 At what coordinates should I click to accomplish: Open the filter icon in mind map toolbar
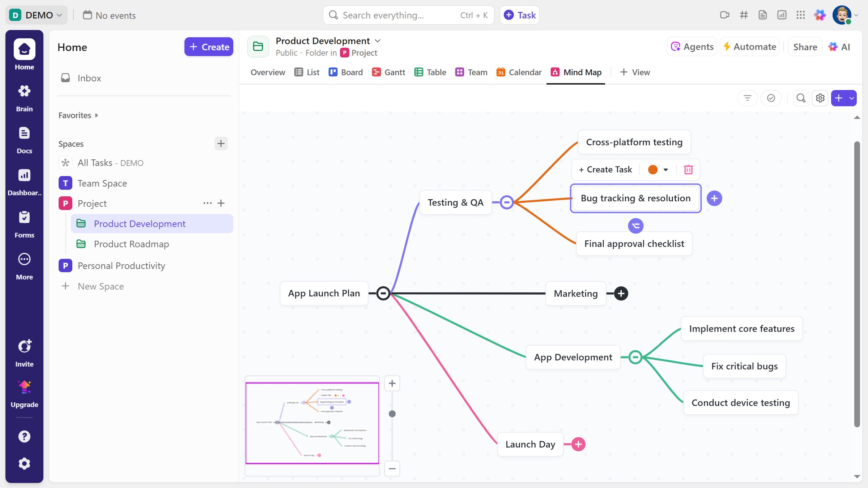tap(747, 98)
